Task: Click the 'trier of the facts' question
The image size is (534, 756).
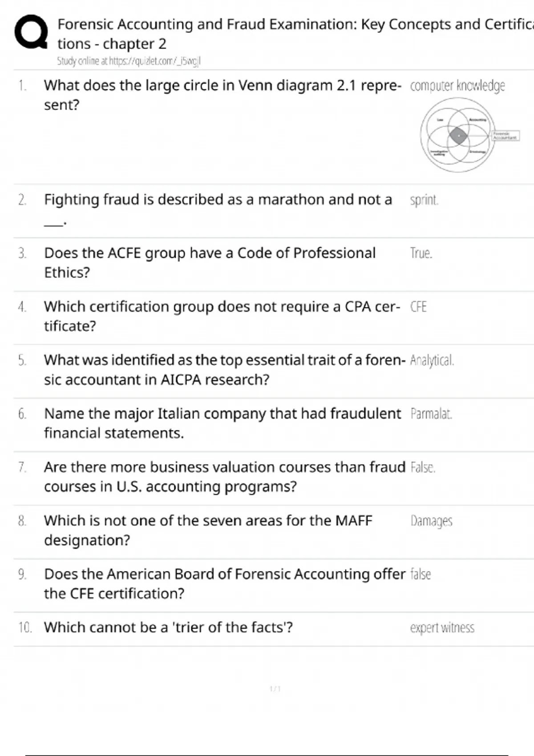Action: pyautogui.click(x=168, y=627)
